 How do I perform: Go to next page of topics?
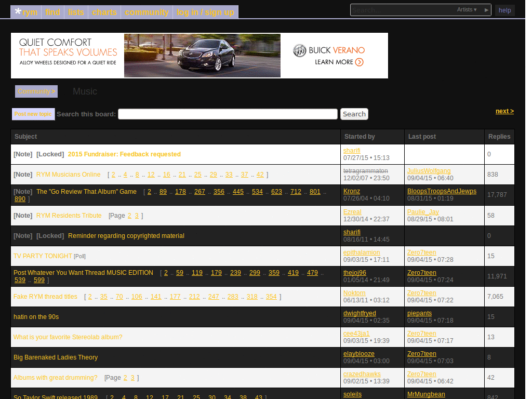coord(504,111)
